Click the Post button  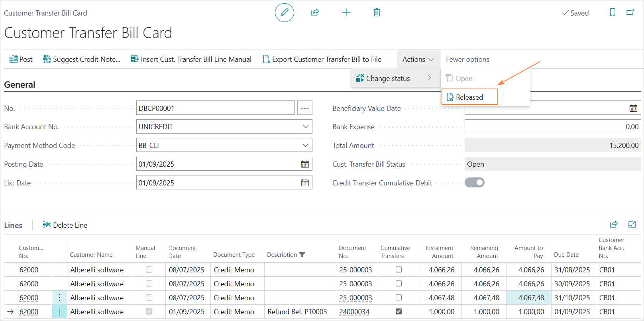click(x=21, y=59)
